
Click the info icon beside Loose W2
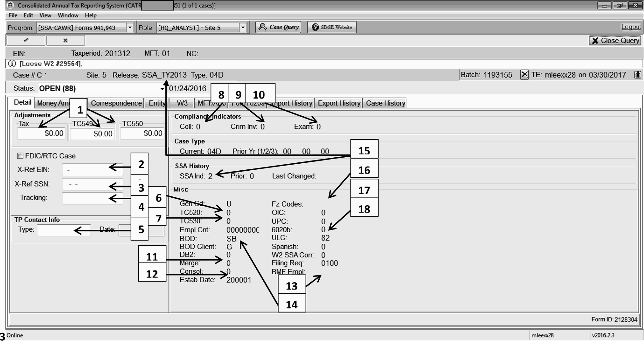(x=12, y=64)
